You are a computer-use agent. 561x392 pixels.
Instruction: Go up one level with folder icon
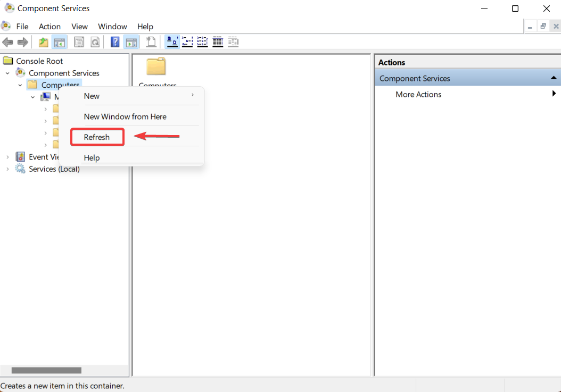[43, 42]
